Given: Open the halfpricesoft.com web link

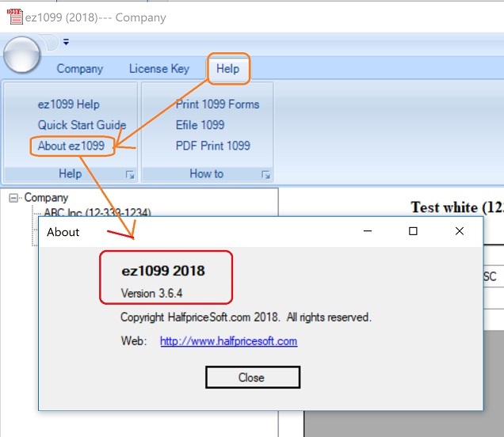Looking at the screenshot, I should click(x=228, y=341).
